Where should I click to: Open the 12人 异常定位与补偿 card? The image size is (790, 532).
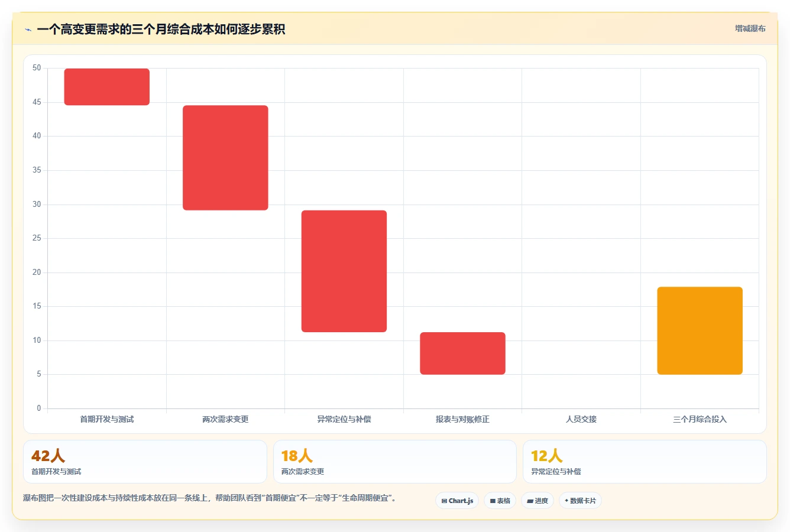(645, 462)
